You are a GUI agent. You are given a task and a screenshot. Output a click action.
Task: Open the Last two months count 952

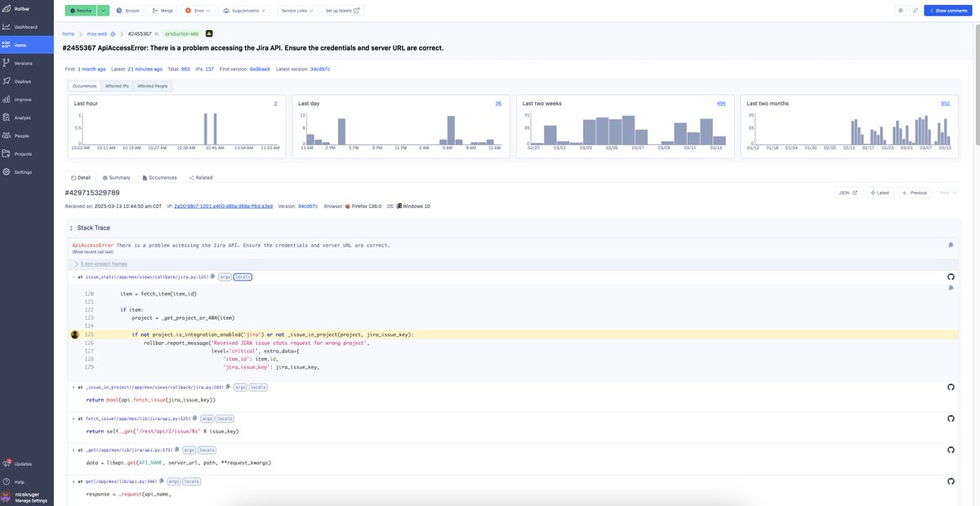945,104
